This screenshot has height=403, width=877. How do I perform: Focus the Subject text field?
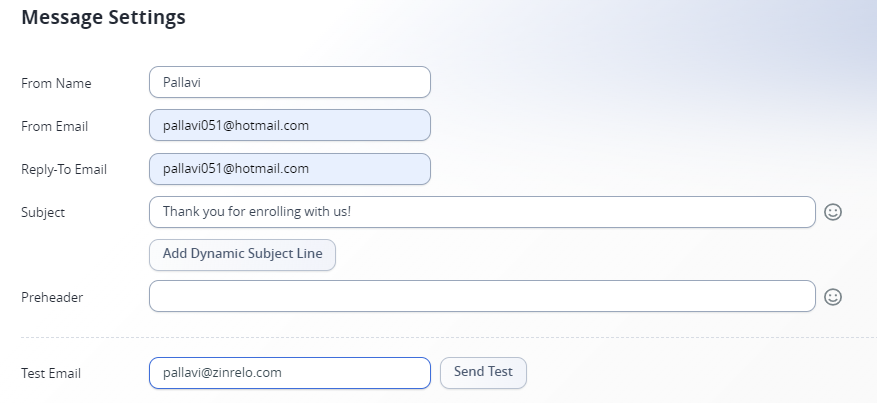click(x=482, y=212)
